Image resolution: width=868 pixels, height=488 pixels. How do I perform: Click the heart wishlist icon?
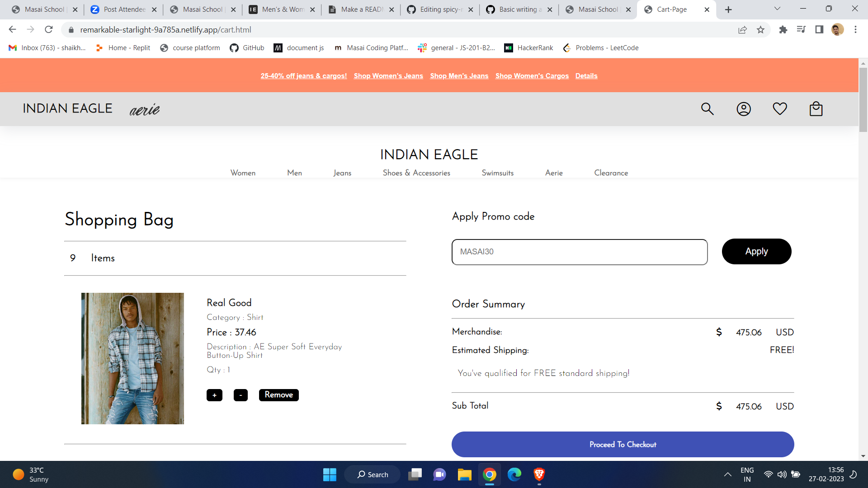(x=780, y=109)
